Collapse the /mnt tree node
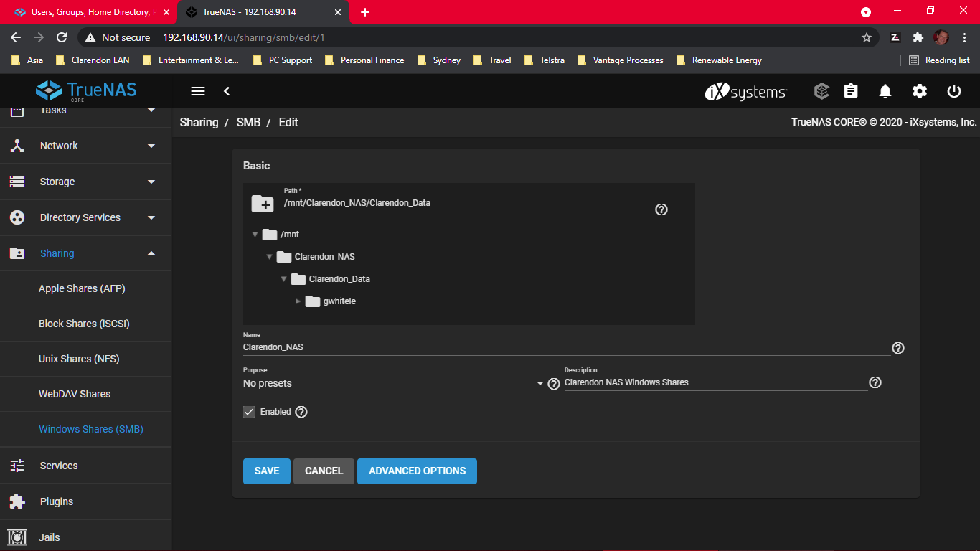980x551 pixels. 255,235
